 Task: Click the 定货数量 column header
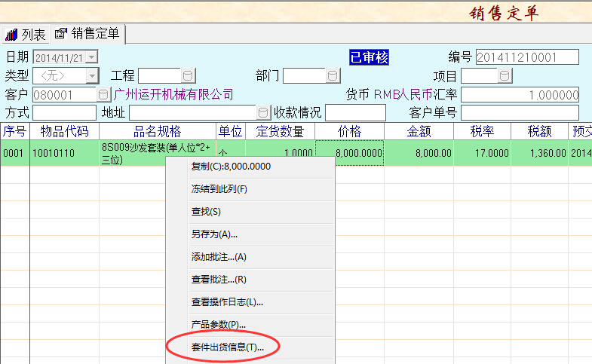click(280, 131)
